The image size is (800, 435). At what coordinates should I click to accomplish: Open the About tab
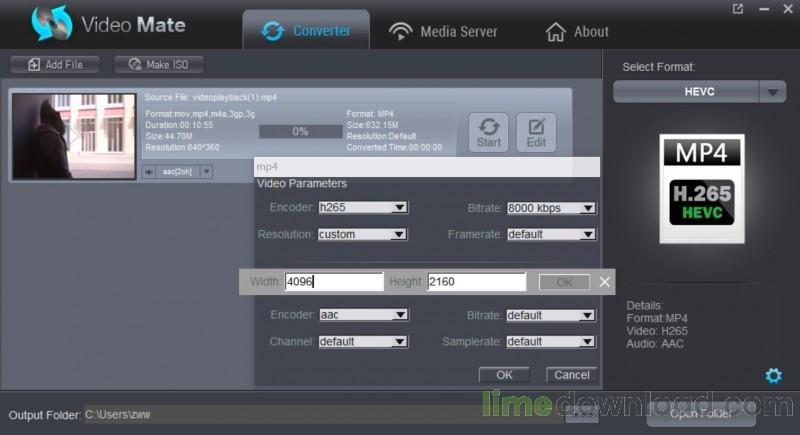tap(577, 31)
